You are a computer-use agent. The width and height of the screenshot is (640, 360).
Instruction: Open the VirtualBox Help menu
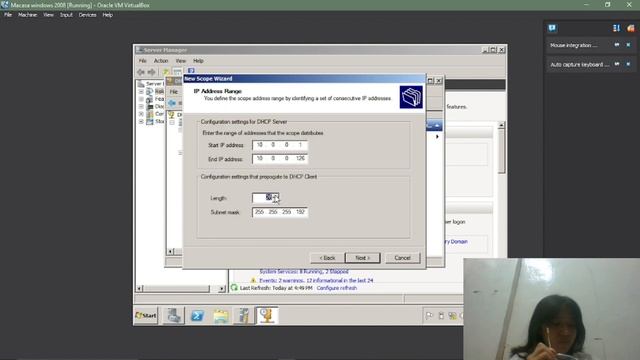point(107,15)
